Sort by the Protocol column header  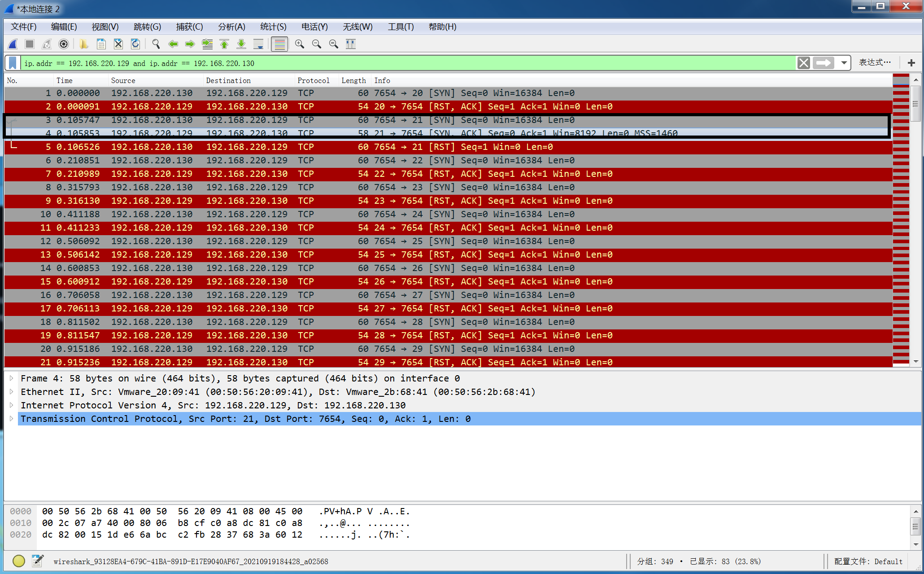pos(317,80)
